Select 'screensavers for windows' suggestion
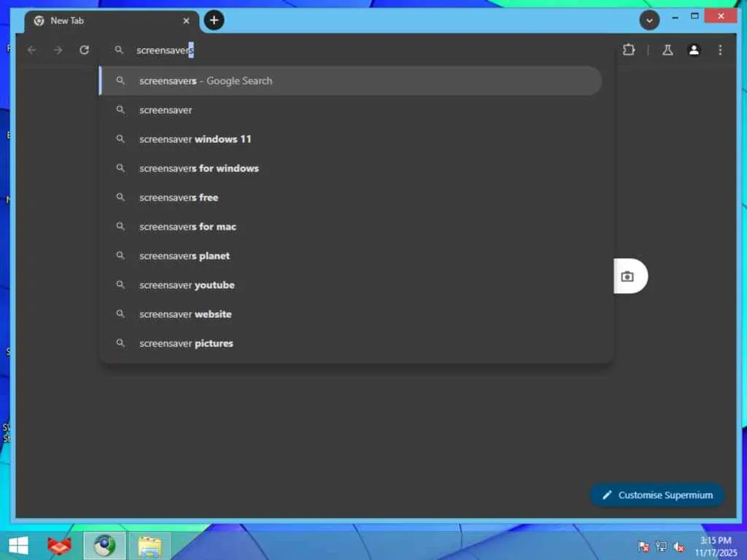This screenshot has width=747, height=560. click(352, 168)
